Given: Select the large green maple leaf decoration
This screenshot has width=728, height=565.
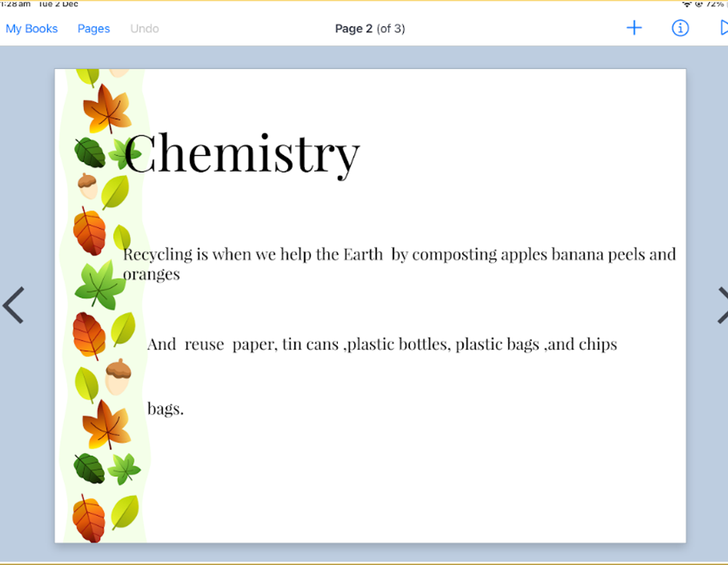Looking at the screenshot, I should click(98, 284).
